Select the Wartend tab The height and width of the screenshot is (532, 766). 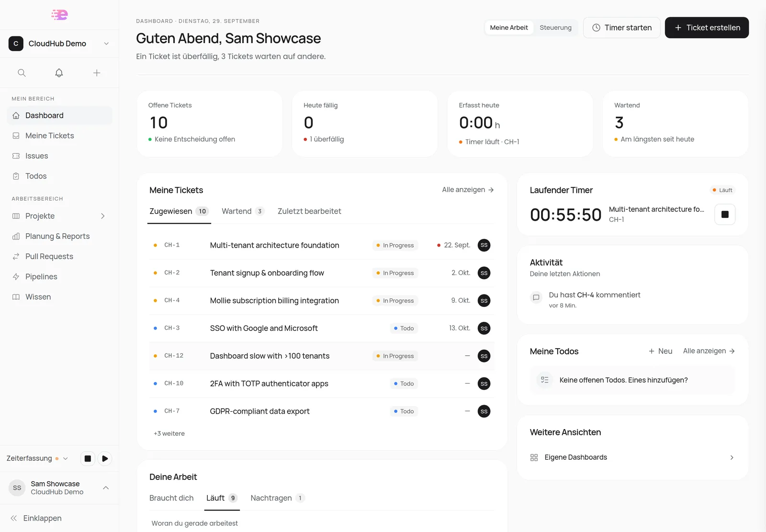click(x=243, y=211)
